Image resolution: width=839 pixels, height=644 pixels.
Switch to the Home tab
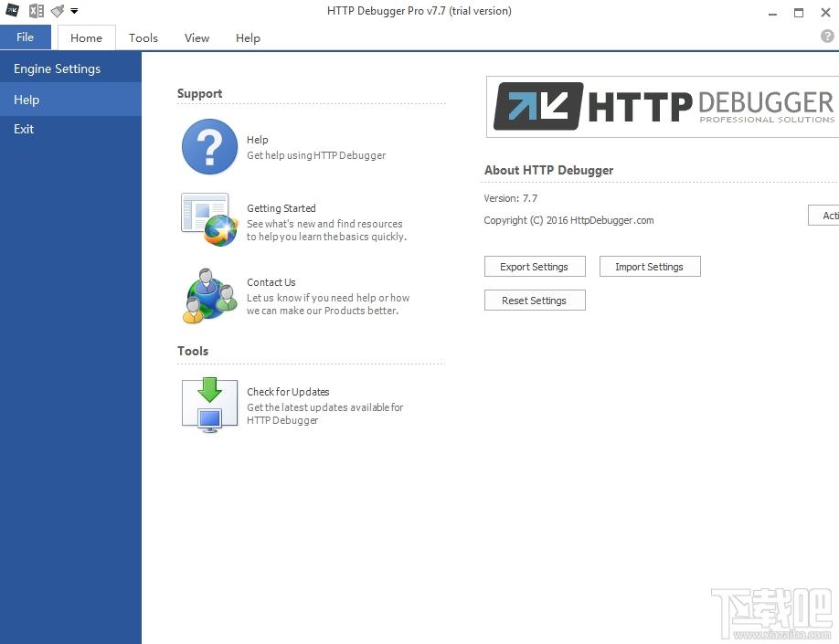[x=86, y=38]
